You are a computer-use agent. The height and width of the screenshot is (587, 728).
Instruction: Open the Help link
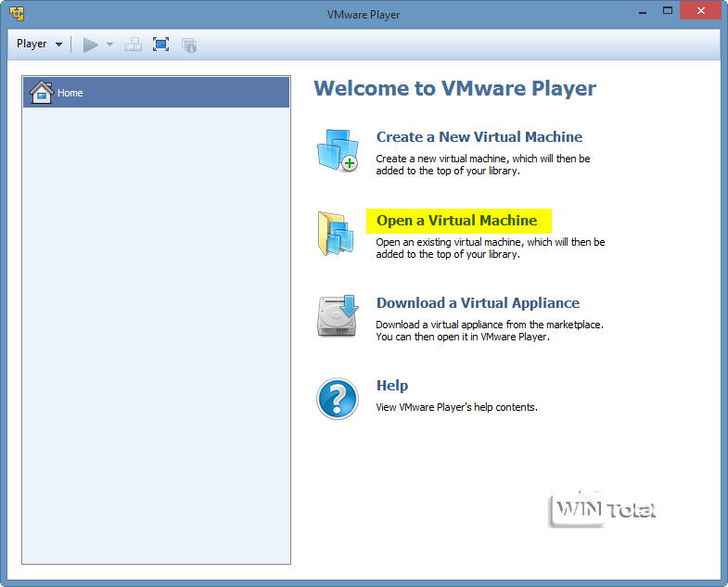click(x=392, y=386)
